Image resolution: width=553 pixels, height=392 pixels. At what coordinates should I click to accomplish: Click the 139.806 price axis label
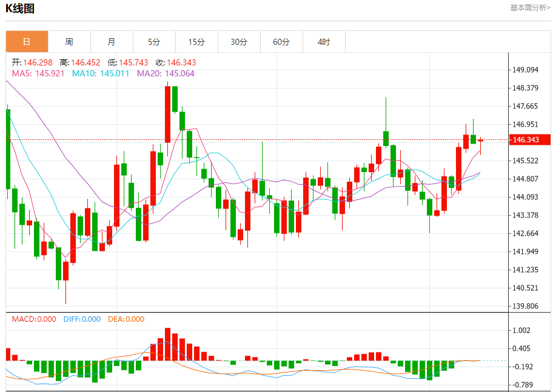[x=525, y=306]
